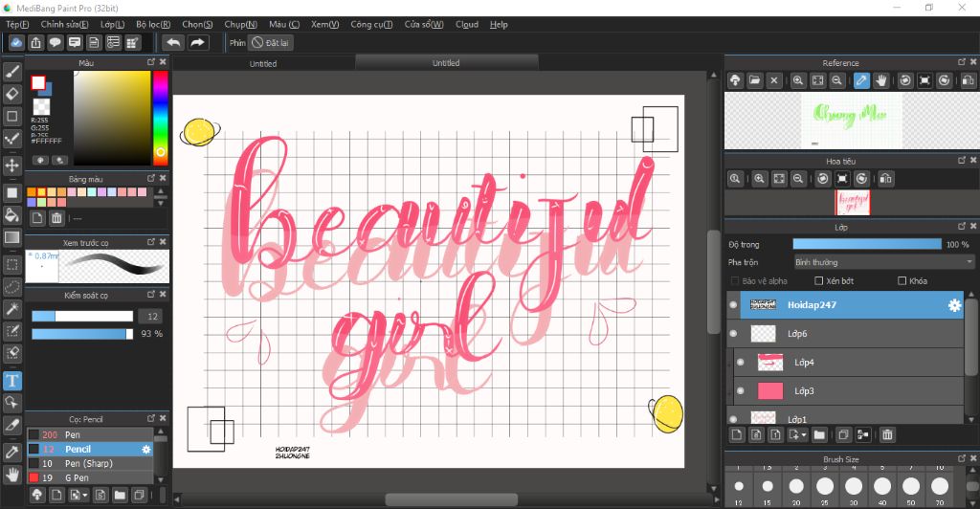Toggle the Bảo vệ alpha checkbox
Viewport: 980px width, 509px height.
point(734,281)
